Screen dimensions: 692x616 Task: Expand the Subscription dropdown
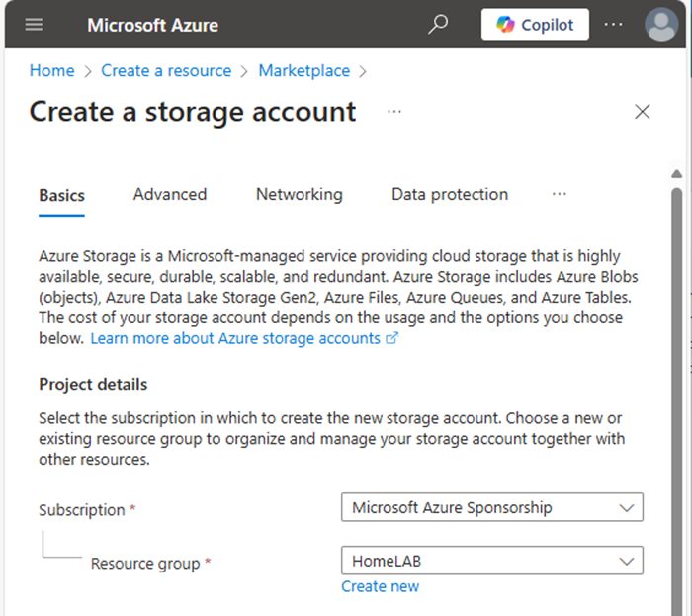(x=492, y=507)
